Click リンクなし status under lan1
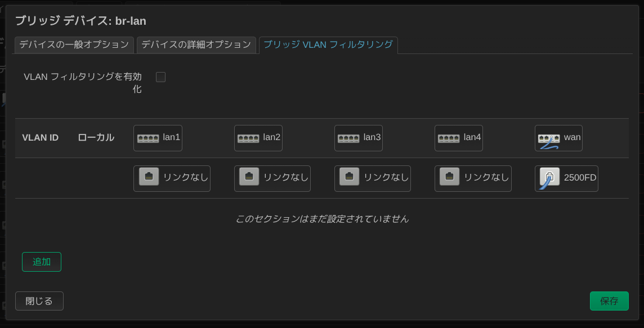Screen dimensions: 644x328 point(186,177)
